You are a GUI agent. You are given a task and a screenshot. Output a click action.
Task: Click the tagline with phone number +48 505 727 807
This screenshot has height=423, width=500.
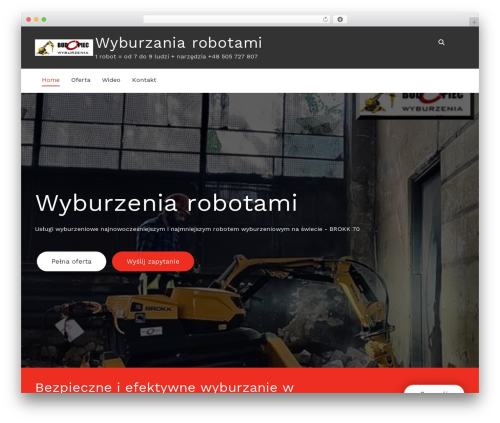[176, 57]
